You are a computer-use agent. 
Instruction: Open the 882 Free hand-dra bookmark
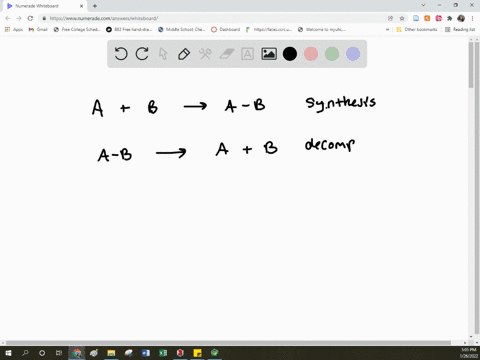point(129,30)
